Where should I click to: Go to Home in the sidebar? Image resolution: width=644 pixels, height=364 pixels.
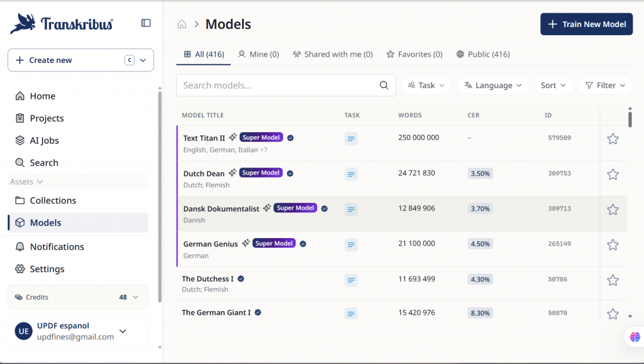coord(78,96)
